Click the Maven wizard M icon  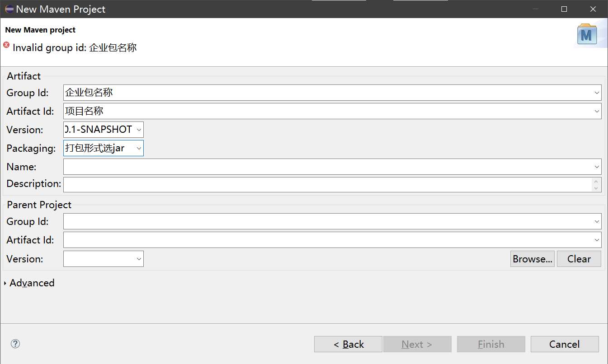coord(587,35)
